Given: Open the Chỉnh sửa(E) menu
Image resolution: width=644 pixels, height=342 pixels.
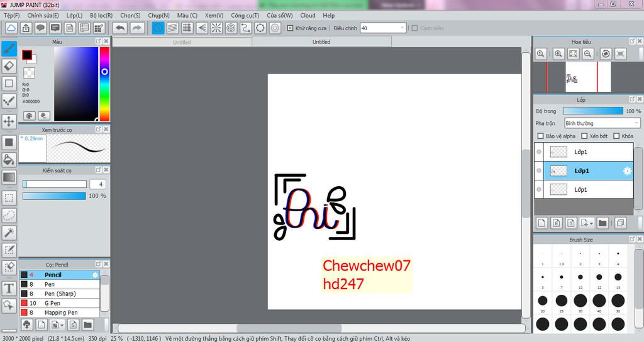Looking at the screenshot, I should point(43,15).
